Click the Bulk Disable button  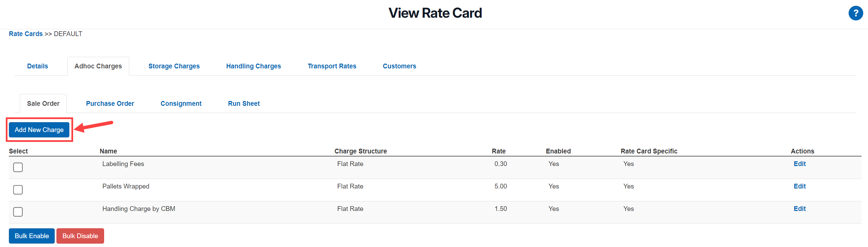tap(80, 236)
